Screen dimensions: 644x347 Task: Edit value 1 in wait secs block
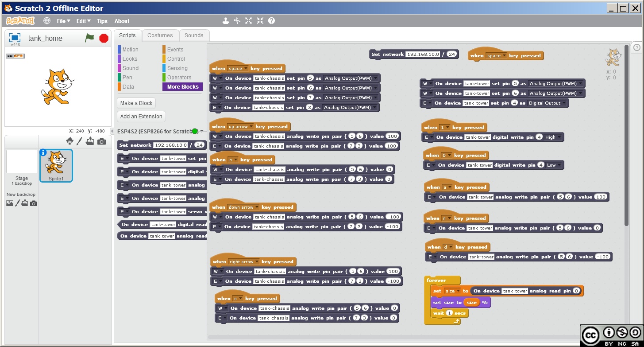point(449,313)
